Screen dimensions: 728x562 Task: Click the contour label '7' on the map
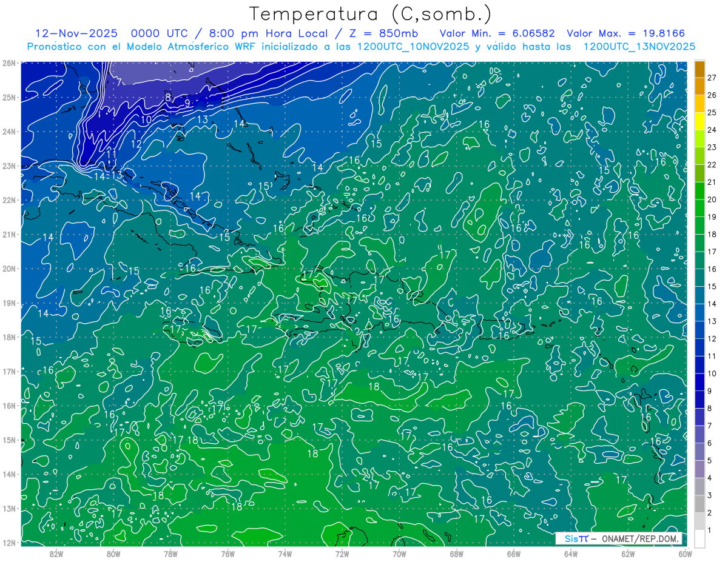pos(119,82)
